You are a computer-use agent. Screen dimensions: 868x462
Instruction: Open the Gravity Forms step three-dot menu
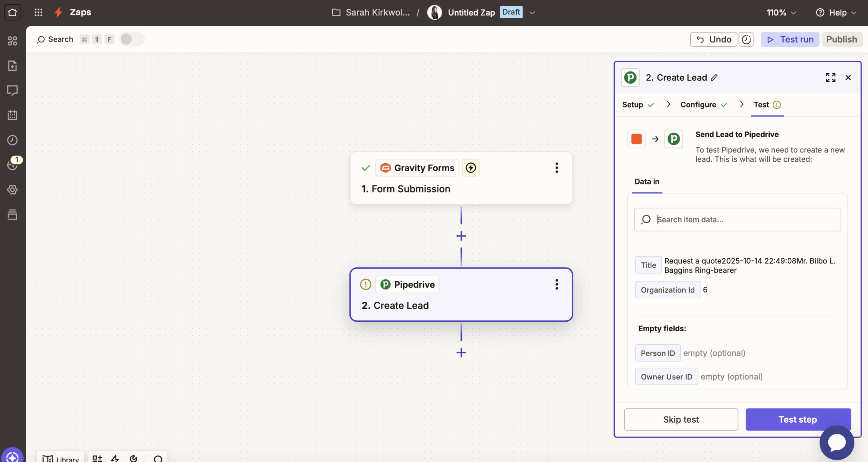pos(556,168)
